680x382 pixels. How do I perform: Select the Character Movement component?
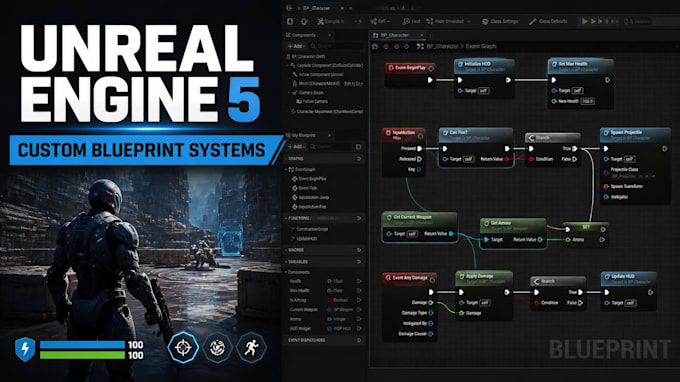tap(327, 111)
